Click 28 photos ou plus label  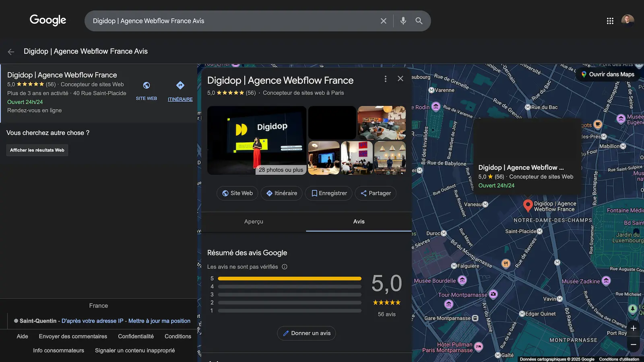(281, 170)
